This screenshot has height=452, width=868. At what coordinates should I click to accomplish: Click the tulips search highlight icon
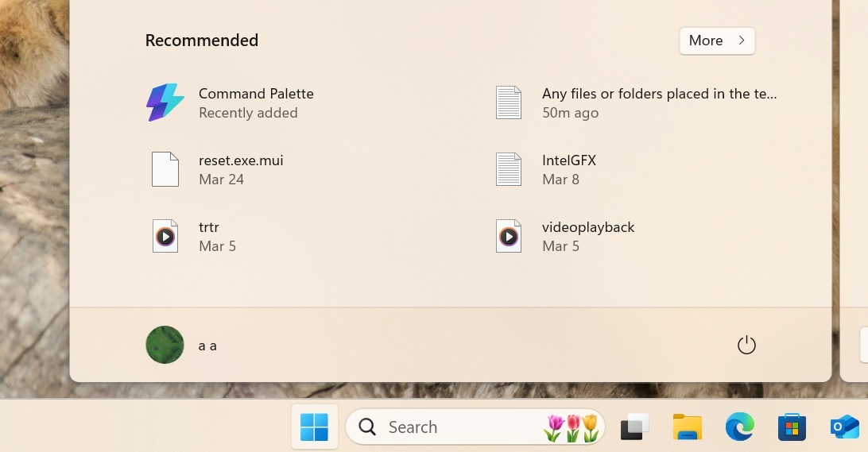[571, 427]
